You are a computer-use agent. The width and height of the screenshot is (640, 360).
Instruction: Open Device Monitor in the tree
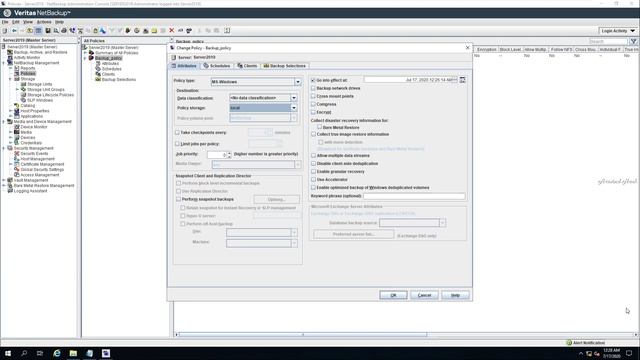[x=34, y=127]
